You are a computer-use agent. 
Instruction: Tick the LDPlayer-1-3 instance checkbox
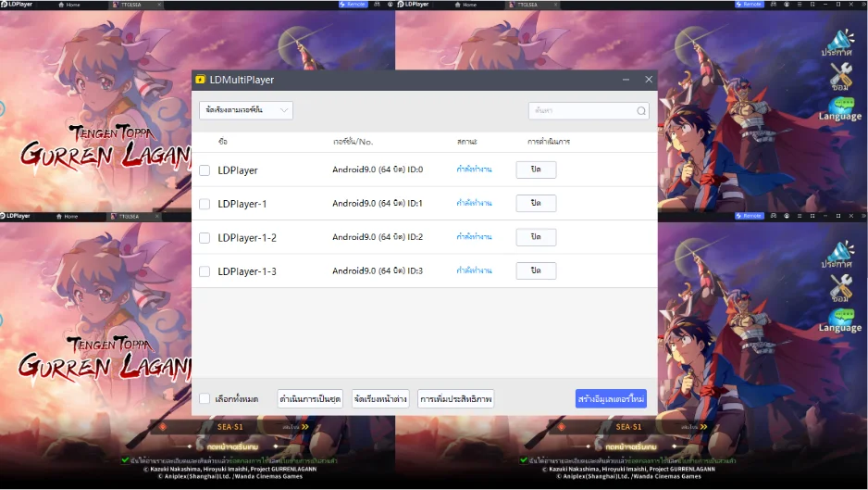pyautogui.click(x=205, y=271)
